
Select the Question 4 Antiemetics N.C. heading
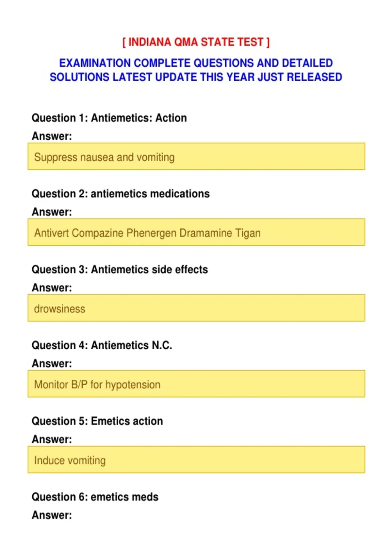point(102,345)
